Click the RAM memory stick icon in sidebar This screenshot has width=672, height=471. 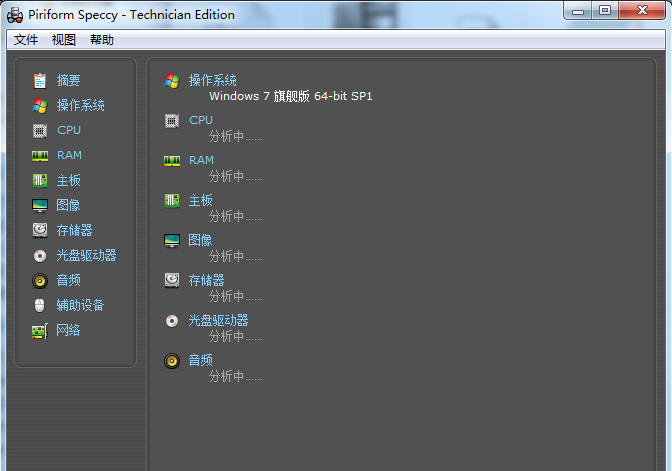(x=40, y=156)
